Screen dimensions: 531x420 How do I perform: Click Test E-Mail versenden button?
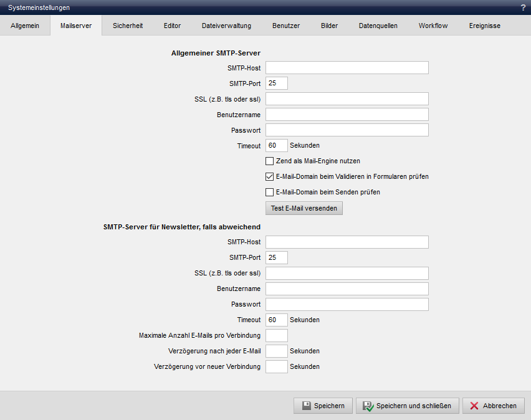pyautogui.click(x=304, y=208)
